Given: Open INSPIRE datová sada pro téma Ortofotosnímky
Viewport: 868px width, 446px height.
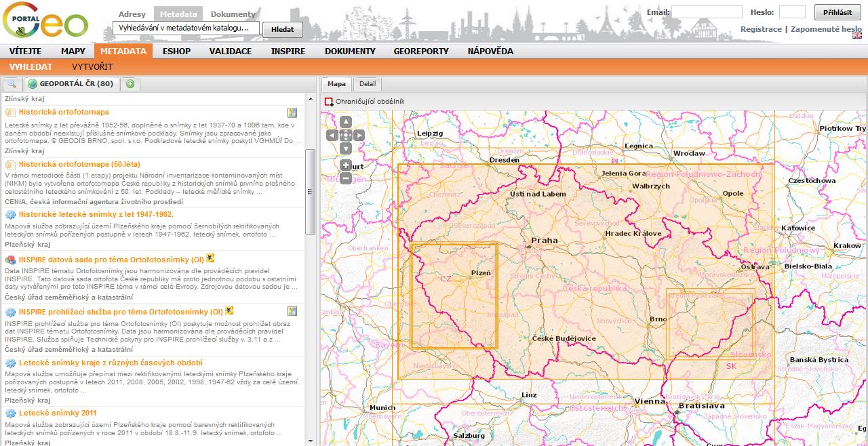Looking at the screenshot, I should [111, 258].
